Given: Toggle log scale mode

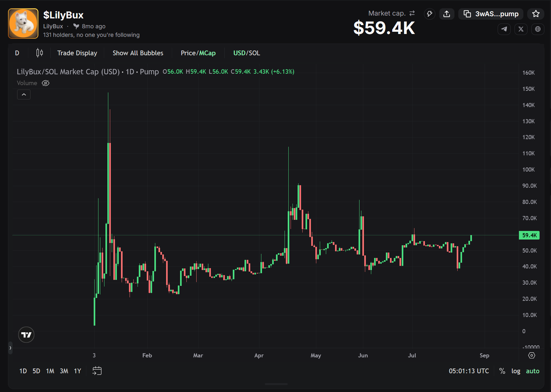Looking at the screenshot, I should pos(516,371).
